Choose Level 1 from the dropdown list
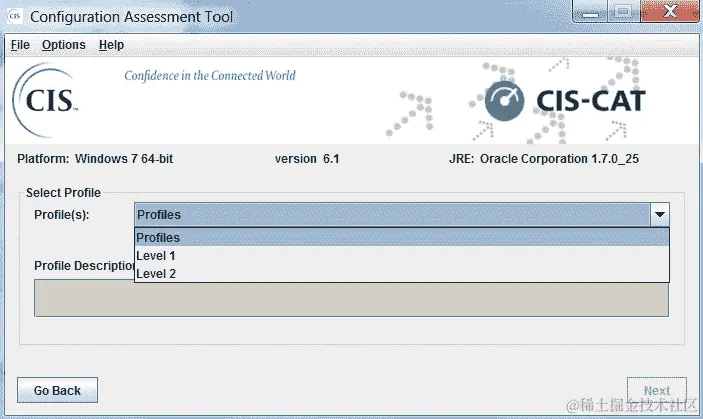 (402, 256)
